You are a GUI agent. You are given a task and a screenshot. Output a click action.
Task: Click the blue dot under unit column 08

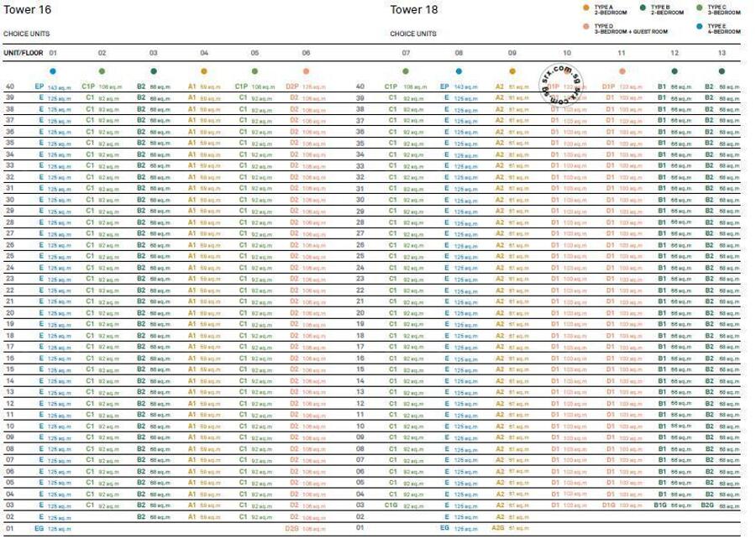pos(459,71)
